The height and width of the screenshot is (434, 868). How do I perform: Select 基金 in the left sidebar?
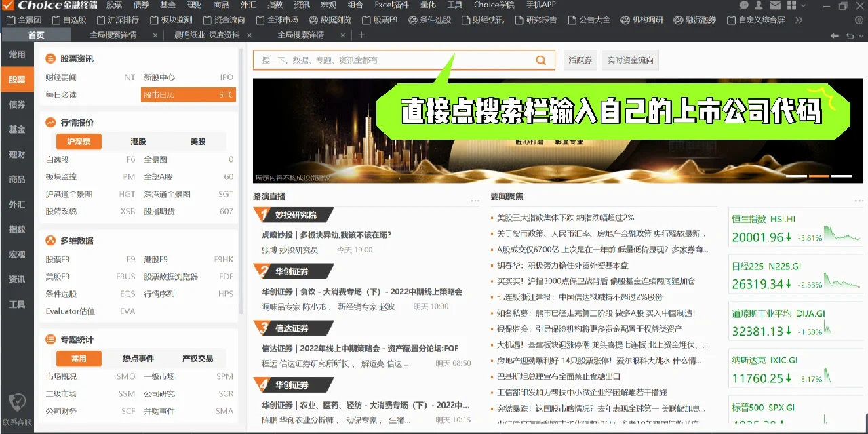17,130
